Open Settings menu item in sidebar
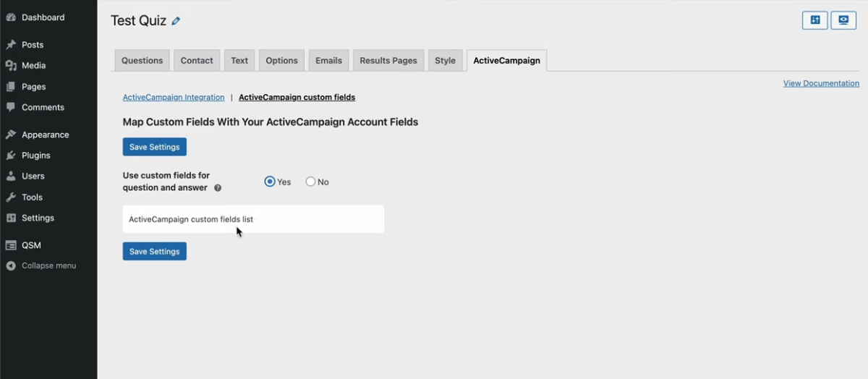Screen dimensions: 868x379 point(38,218)
